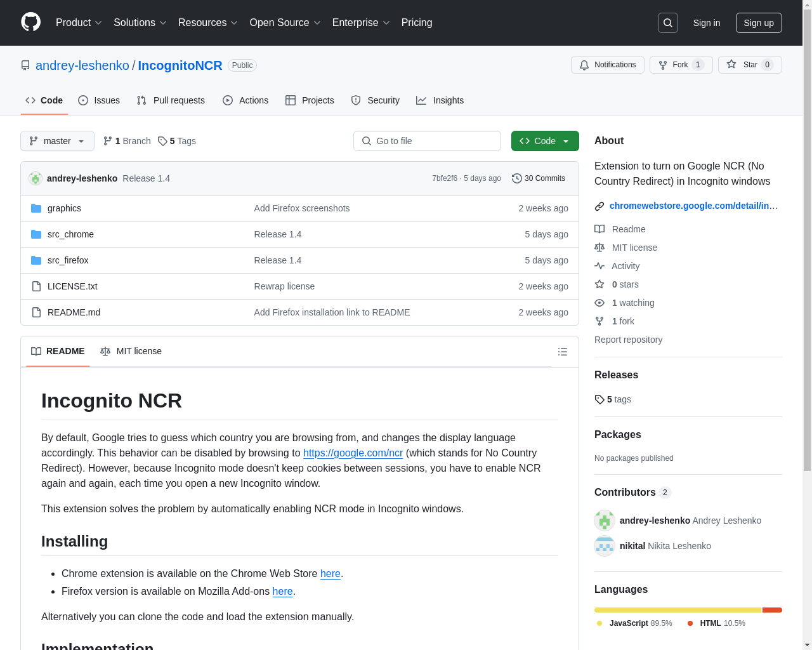This screenshot has width=812, height=650.
Task: Click the Go to file search field
Action: pos(427,141)
